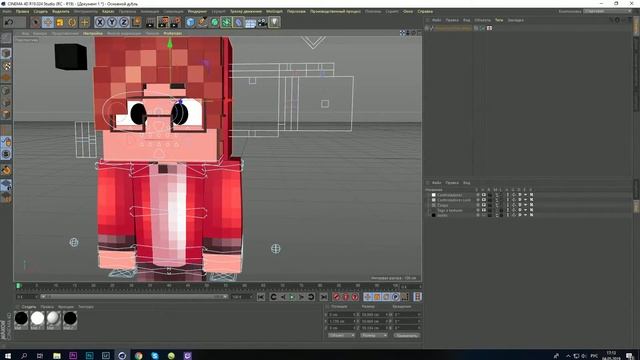Open Теги menu in Object Manager
The image size is (640, 360).
(499, 20)
